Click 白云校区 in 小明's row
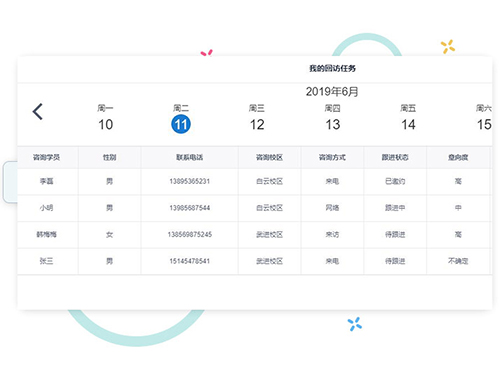This screenshot has height=379, width=500. (x=269, y=208)
